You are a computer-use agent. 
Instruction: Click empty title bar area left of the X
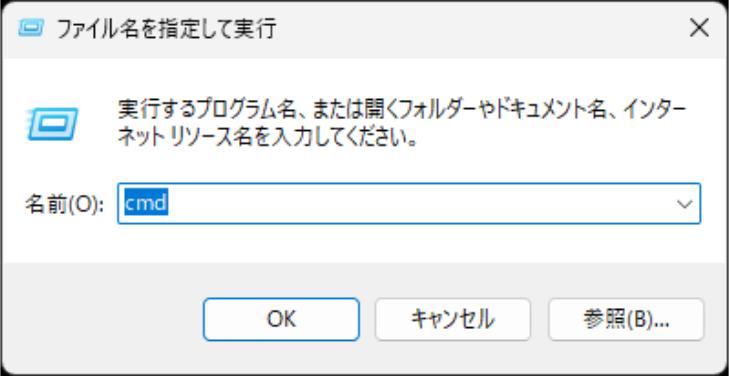[479, 29]
